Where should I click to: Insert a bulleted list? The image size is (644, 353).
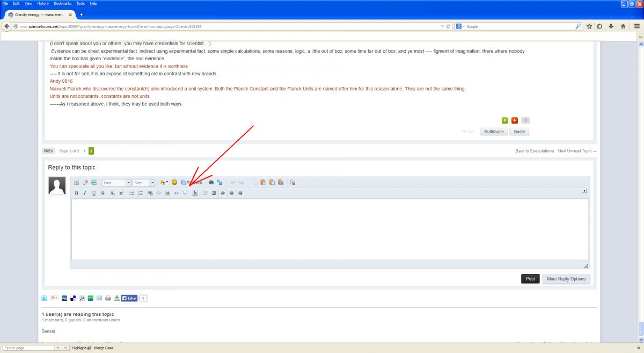tap(132, 193)
